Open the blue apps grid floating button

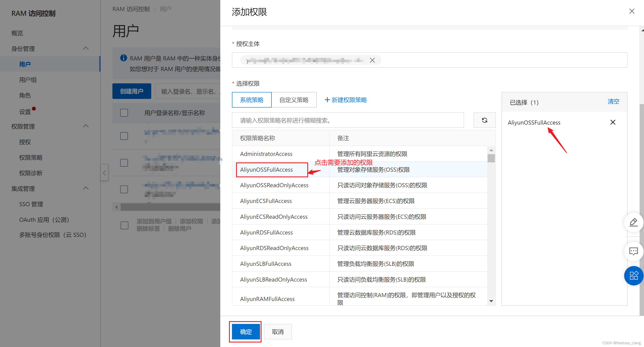(x=633, y=276)
